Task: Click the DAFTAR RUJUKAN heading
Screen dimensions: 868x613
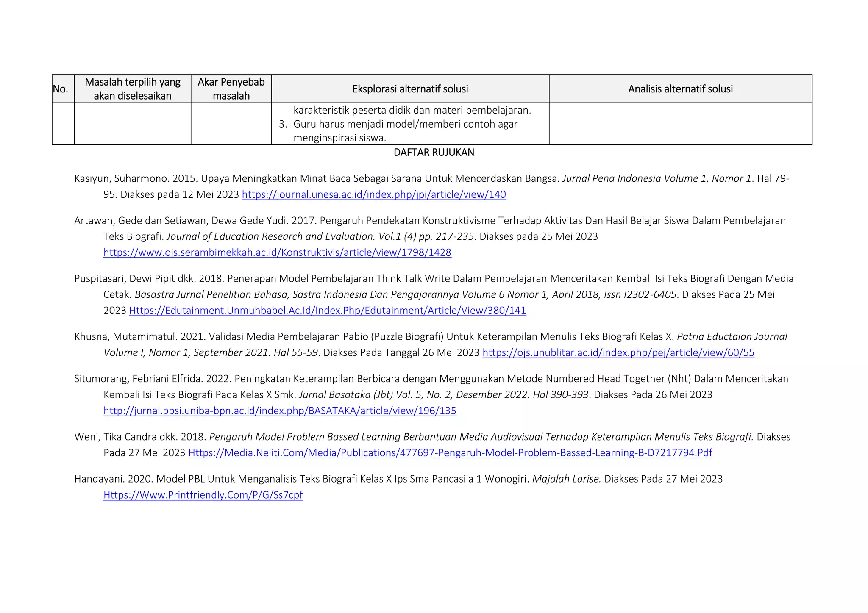Action: [434, 153]
